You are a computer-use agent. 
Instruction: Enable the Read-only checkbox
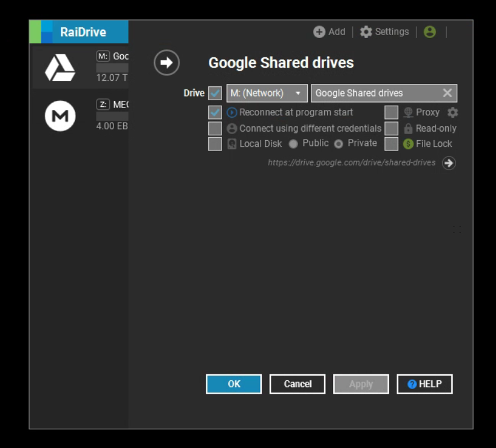coord(392,129)
